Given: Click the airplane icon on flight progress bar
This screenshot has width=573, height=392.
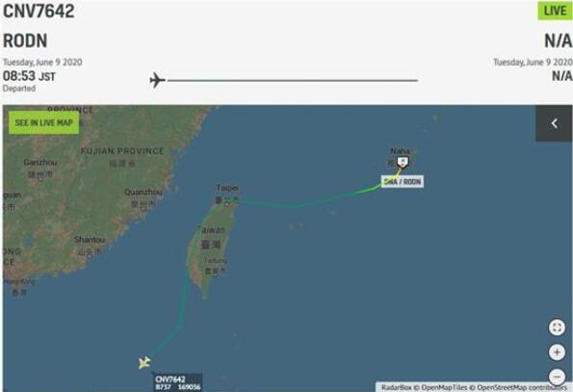Looking at the screenshot, I should coord(158,80).
